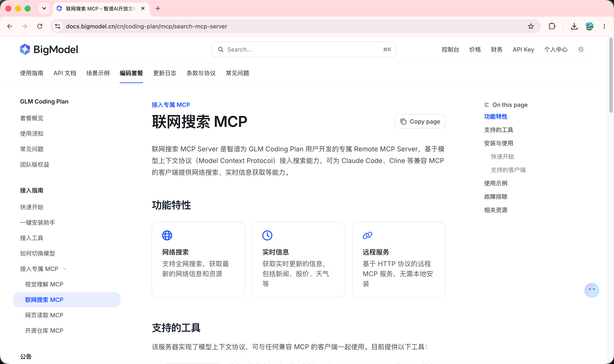Open the 财务 link
The width and height of the screenshot is (614, 364).
(496, 49)
